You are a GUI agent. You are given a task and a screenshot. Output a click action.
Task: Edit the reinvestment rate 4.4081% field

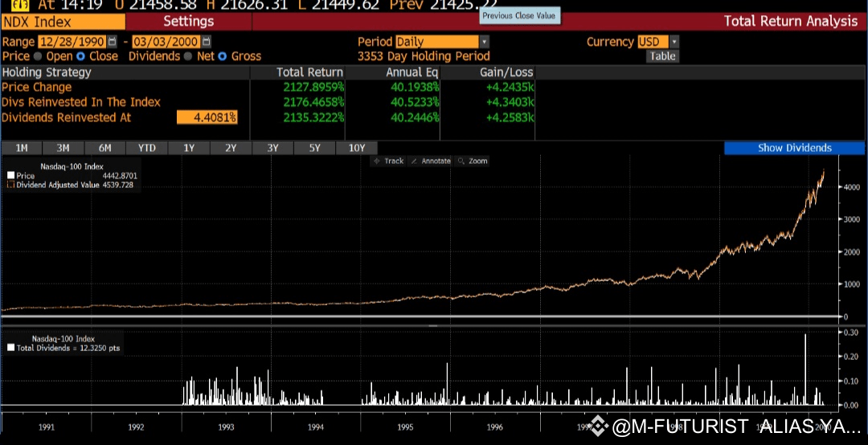coord(207,117)
